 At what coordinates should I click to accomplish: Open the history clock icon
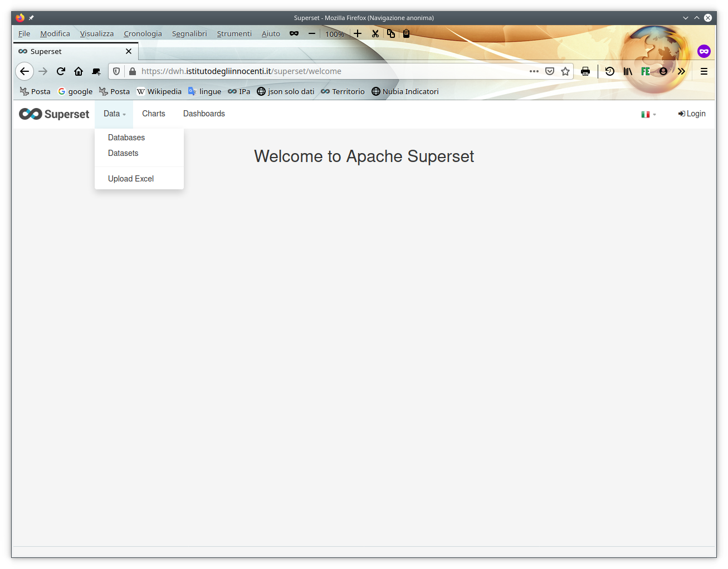(610, 71)
